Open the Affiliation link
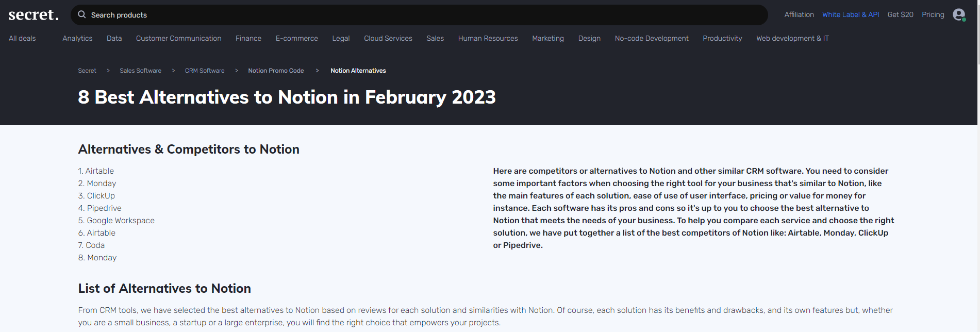The height and width of the screenshot is (332, 980). [x=799, y=14]
